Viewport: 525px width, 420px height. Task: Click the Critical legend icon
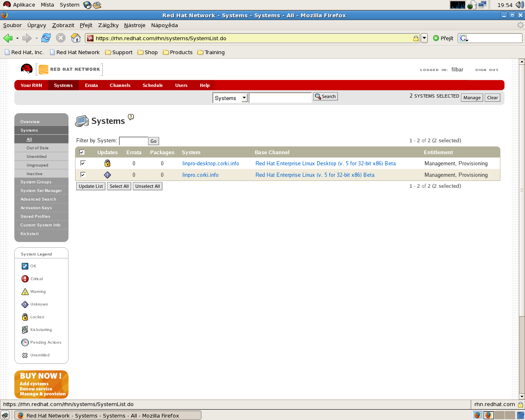pos(25,279)
